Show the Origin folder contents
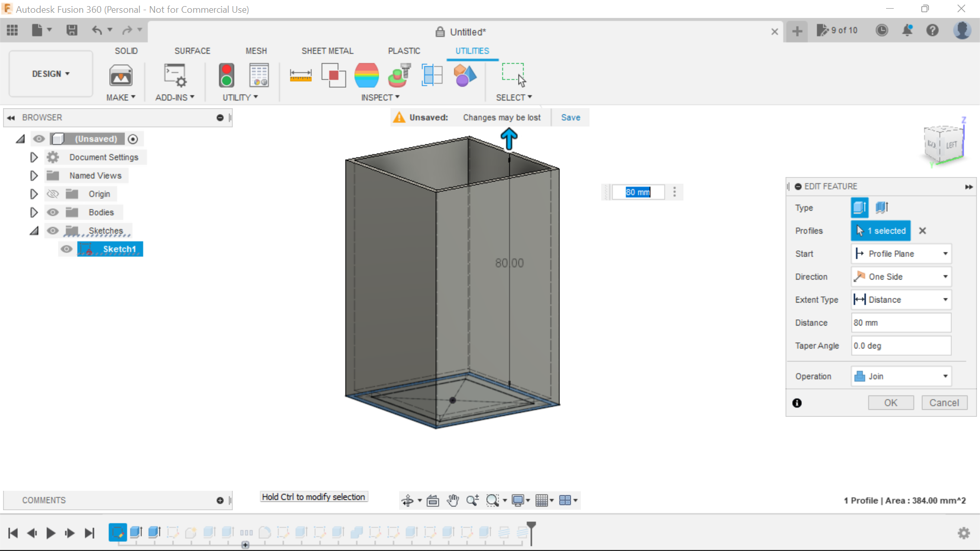Image resolution: width=980 pixels, height=551 pixels. click(x=34, y=194)
